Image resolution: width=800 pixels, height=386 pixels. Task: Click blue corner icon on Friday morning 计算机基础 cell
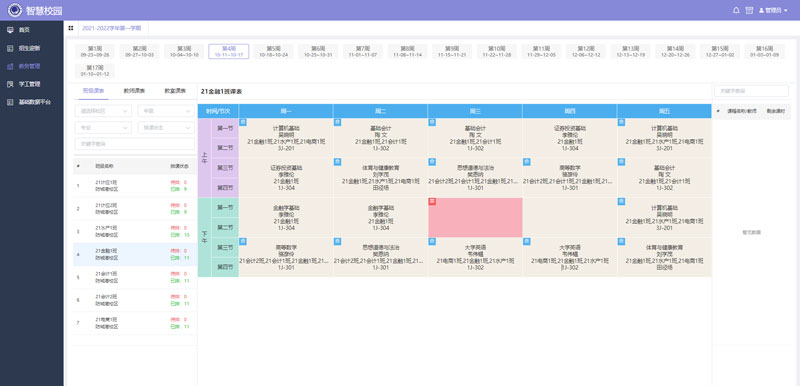[621, 122]
